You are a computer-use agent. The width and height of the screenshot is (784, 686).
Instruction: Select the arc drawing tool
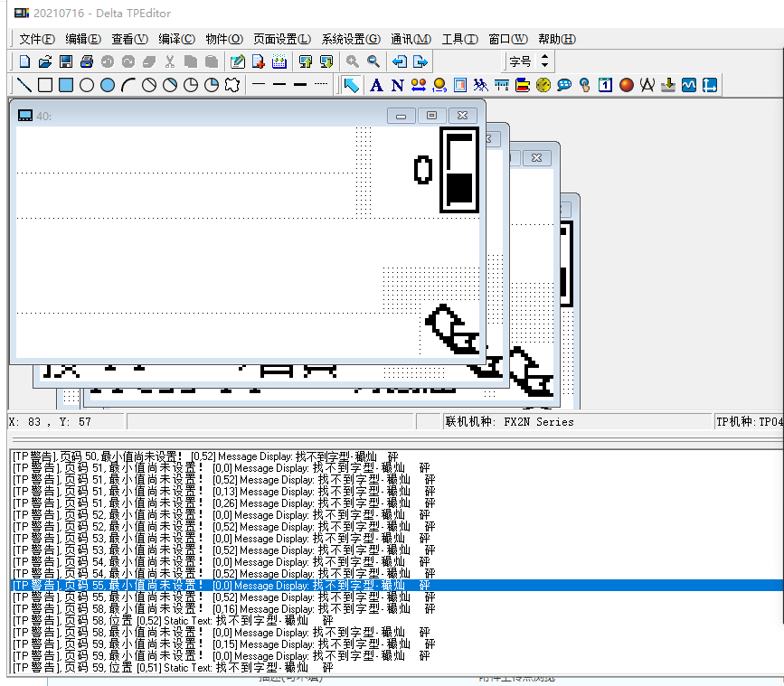click(128, 85)
